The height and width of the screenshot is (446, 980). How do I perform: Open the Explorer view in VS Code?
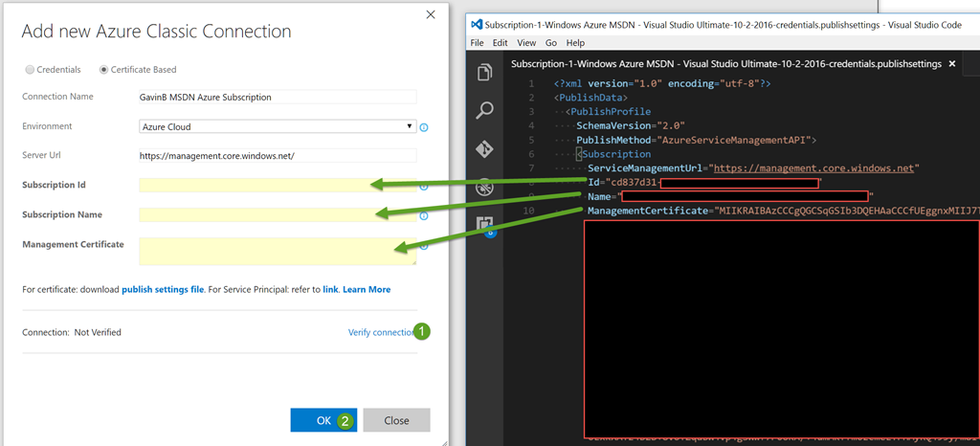(485, 73)
